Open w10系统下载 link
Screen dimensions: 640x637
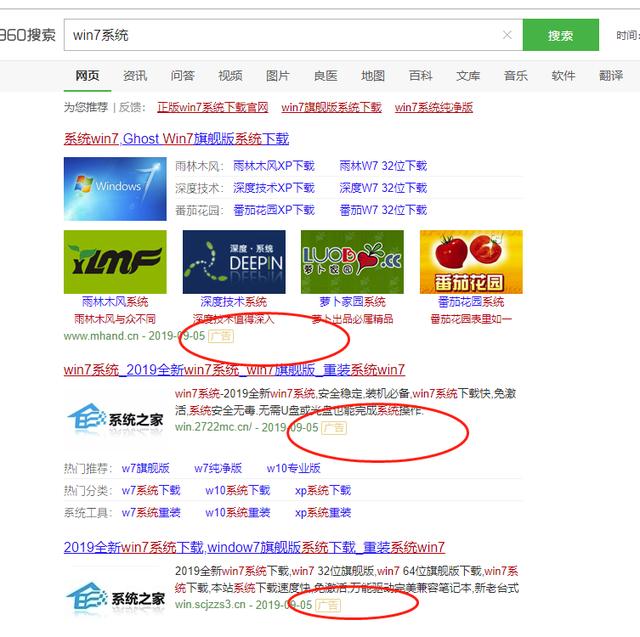point(238,490)
